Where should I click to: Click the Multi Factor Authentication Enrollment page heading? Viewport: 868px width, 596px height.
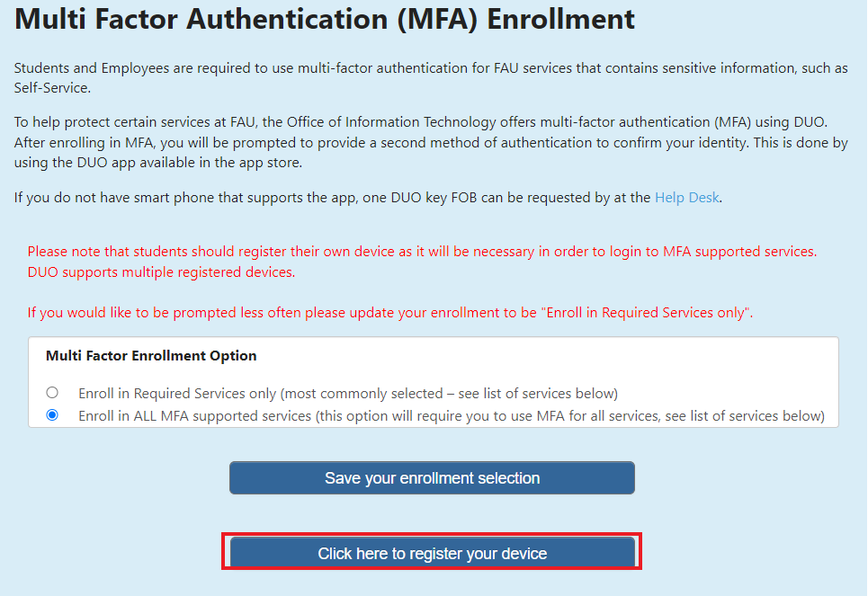pyautogui.click(x=325, y=20)
